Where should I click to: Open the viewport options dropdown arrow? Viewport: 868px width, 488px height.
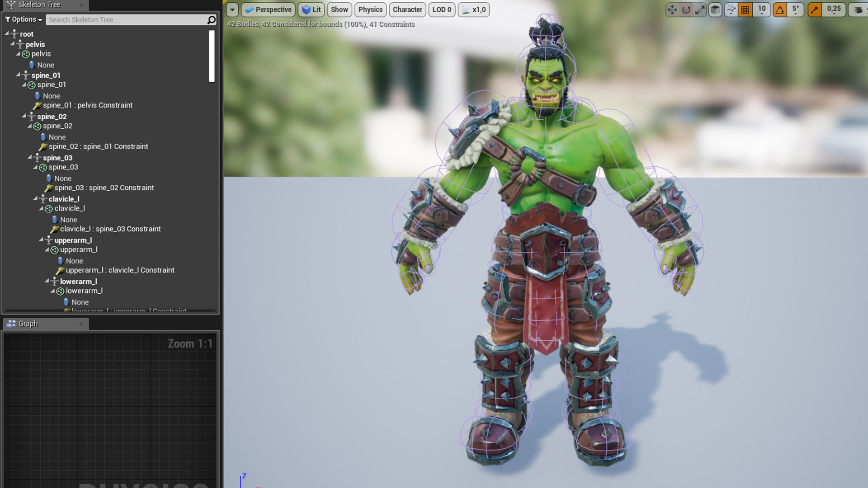(232, 9)
